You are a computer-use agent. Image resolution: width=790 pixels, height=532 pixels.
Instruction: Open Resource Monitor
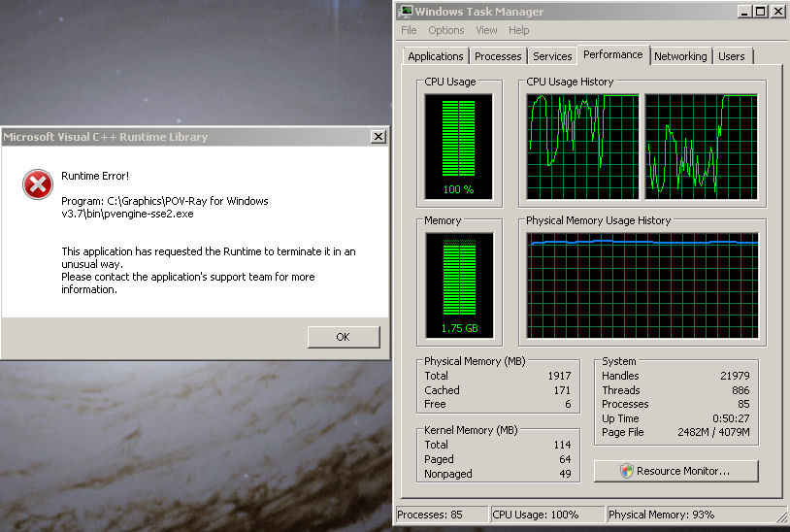coord(675,471)
